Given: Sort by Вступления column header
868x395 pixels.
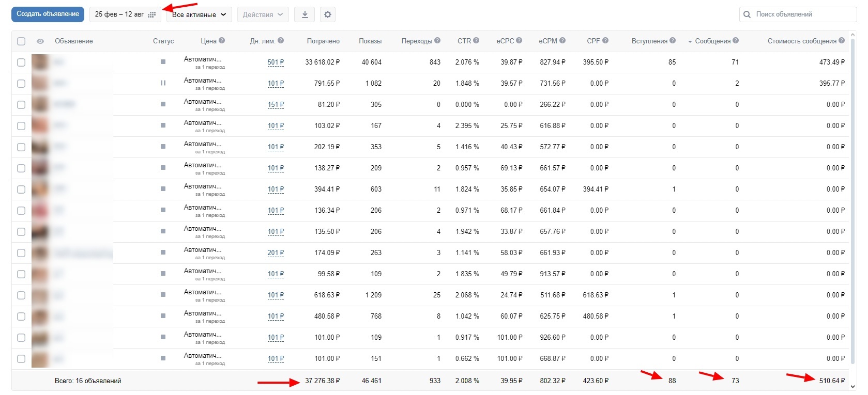Looking at the screenshot, I should pyautogui.click(x=649, y=41).
